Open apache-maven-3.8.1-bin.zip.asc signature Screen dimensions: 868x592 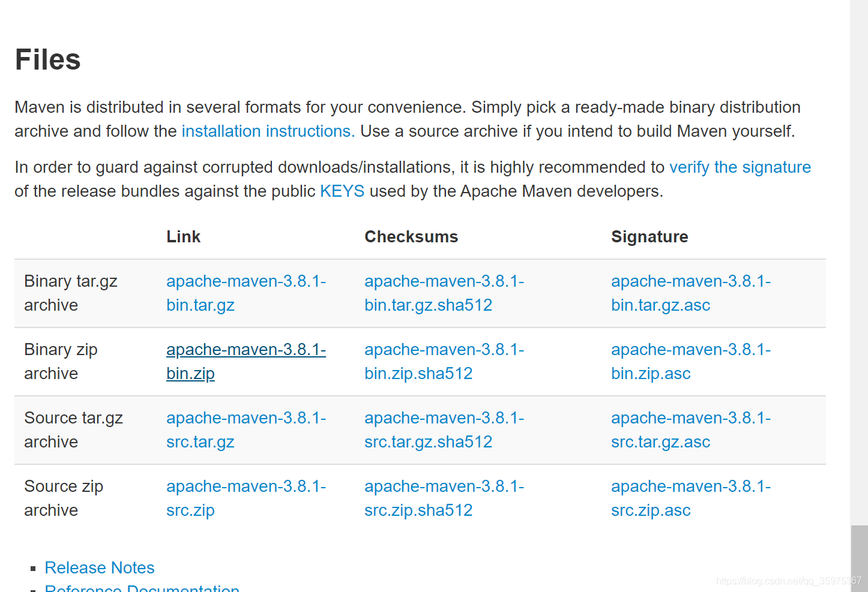click(x=691, y=362)
